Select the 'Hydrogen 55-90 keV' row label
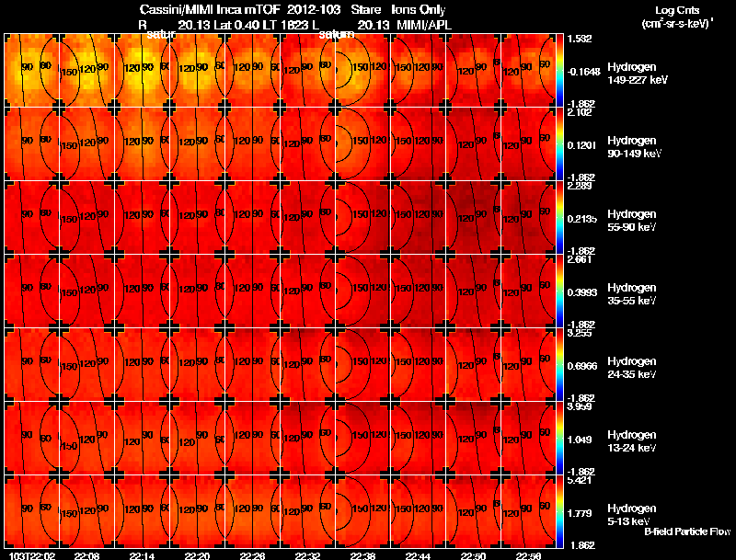Screen dimensions: 736x560 tap(631, 221)
